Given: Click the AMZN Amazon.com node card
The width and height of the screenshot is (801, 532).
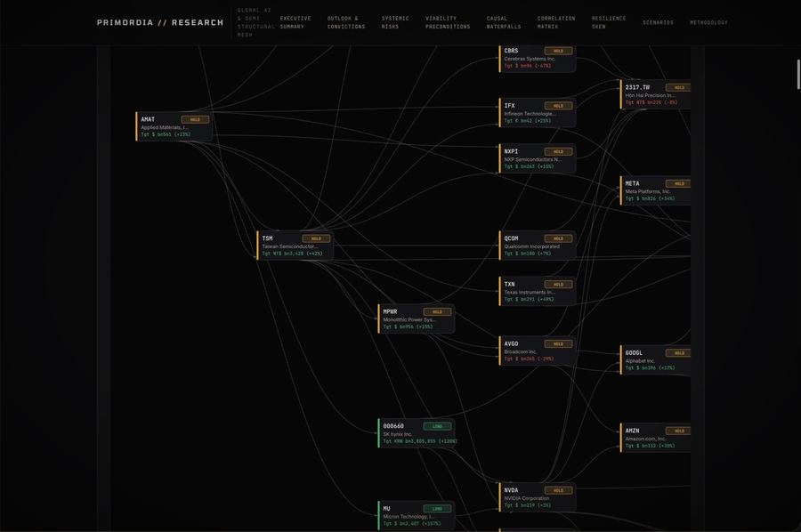Looking at the screenshot, I should coord(656,438).
